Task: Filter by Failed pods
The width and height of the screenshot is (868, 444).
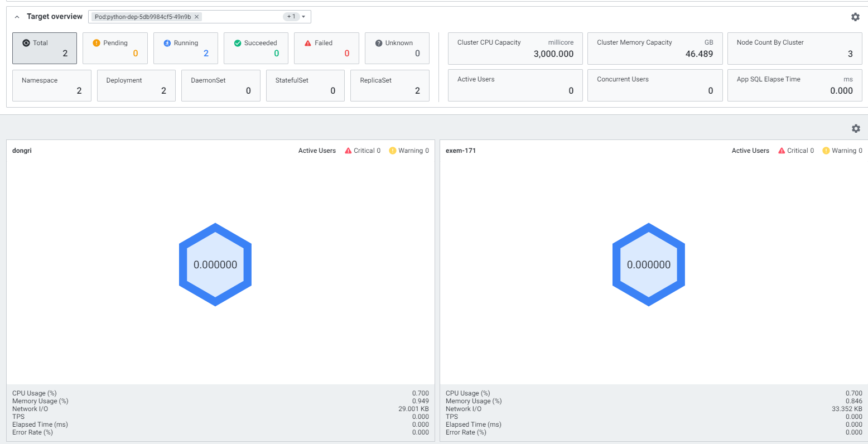Action: (326, 48)
